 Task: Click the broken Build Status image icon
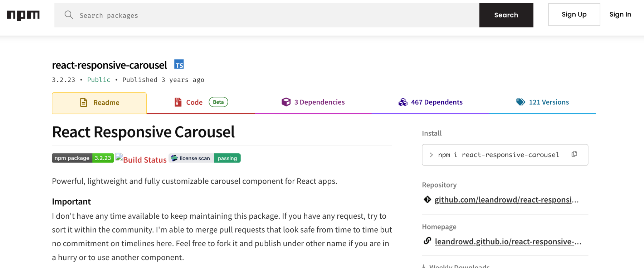coord(119,158)
